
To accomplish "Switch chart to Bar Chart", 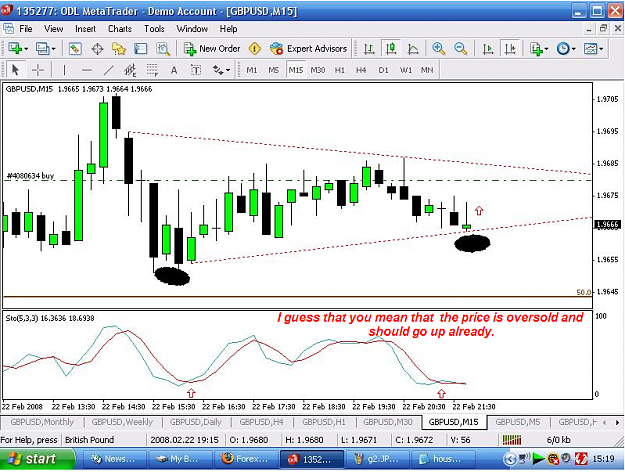I will coord(369,49).
